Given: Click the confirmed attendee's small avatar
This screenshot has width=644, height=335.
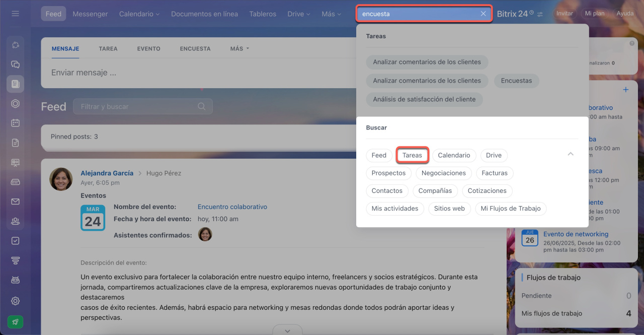Looking at the screenshot, I should [205, 234].
